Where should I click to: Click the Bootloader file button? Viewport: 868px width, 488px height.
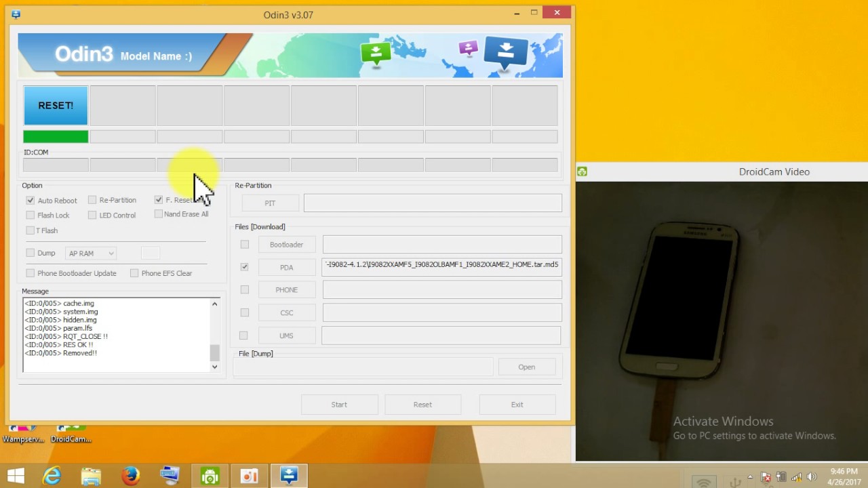pos(286,245)
